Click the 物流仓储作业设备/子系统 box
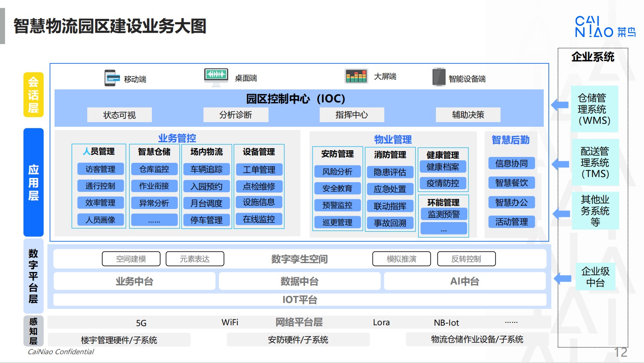Viewport: 644px width, 363px height. point(477,339)
